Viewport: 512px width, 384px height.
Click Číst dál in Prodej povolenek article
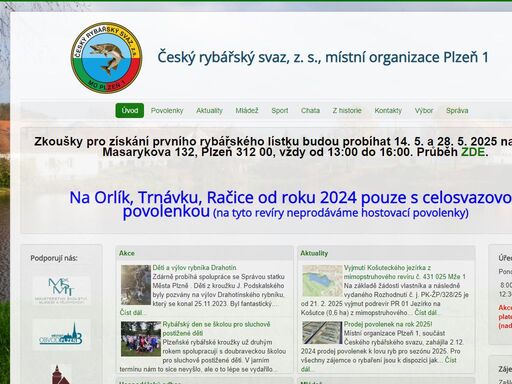[450, 360]
